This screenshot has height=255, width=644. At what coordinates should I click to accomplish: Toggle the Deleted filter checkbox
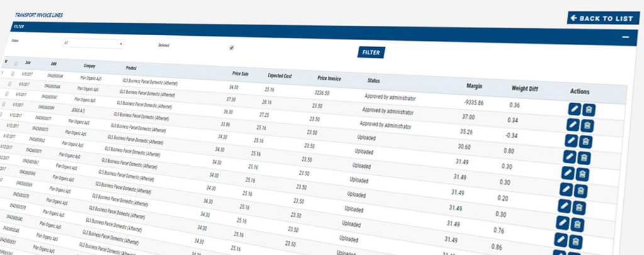click(x=231, y=47)
